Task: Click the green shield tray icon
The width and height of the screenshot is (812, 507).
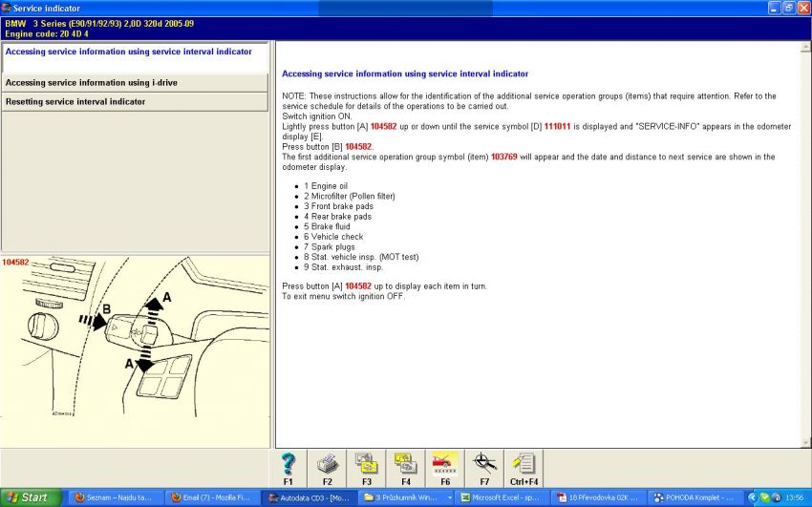Action: click(764, 497)
